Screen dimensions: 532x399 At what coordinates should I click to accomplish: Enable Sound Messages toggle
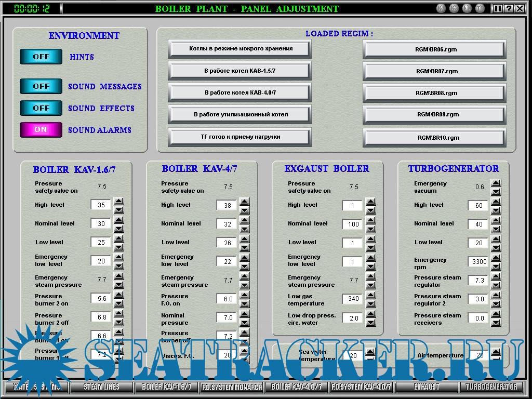coord(41,86)
